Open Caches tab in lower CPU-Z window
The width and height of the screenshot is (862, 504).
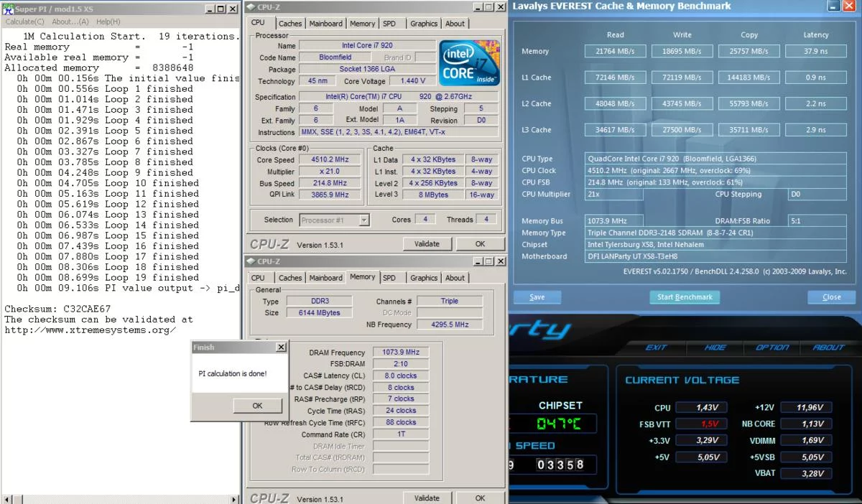(x=290, y=278)
